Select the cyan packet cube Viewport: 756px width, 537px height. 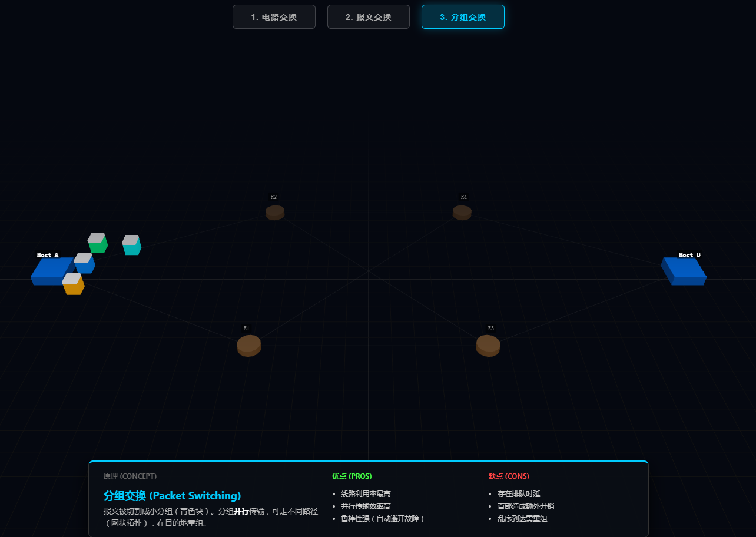132,246
